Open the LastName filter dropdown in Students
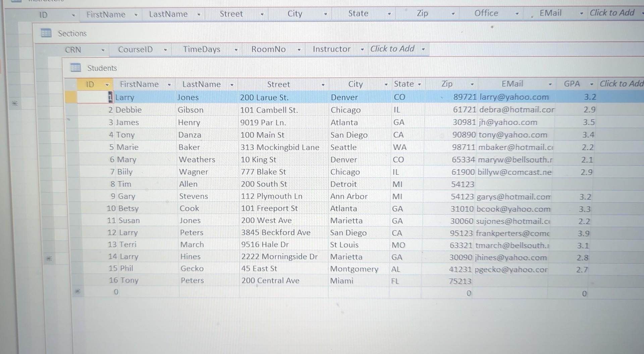This screenshot has height=354, width=644. coord(231,84)
